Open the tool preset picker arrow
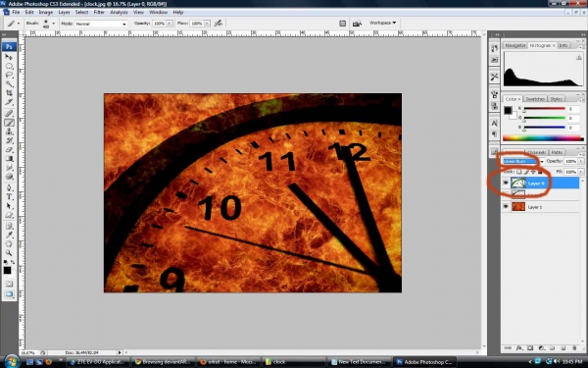The width and height of the screenshot is (588, 368). (x=19, y=24)
